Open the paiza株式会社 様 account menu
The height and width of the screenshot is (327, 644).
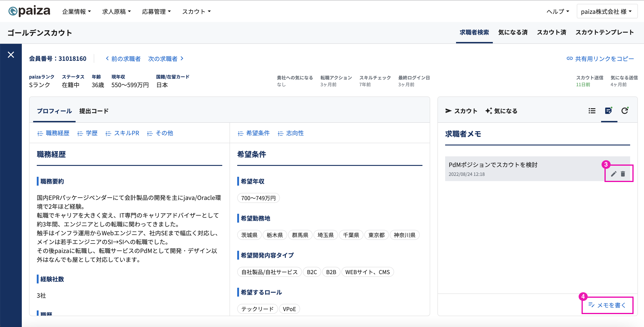[x=607, y=12]
